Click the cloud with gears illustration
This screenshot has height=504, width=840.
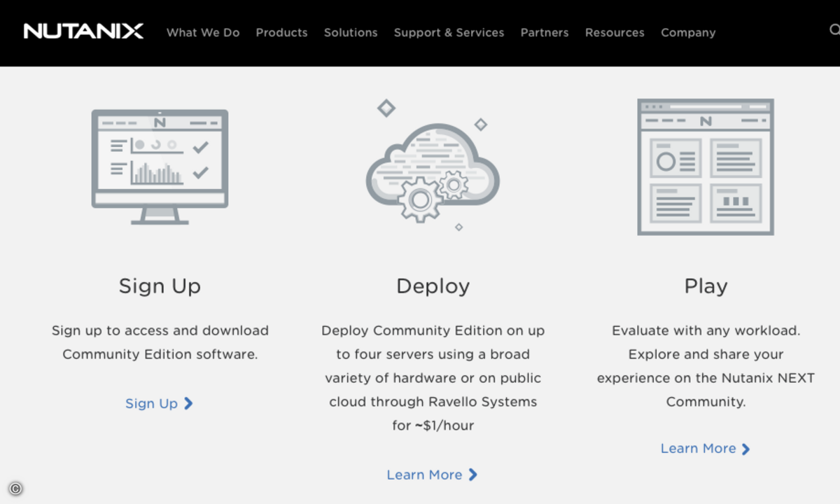pos(432,165)
